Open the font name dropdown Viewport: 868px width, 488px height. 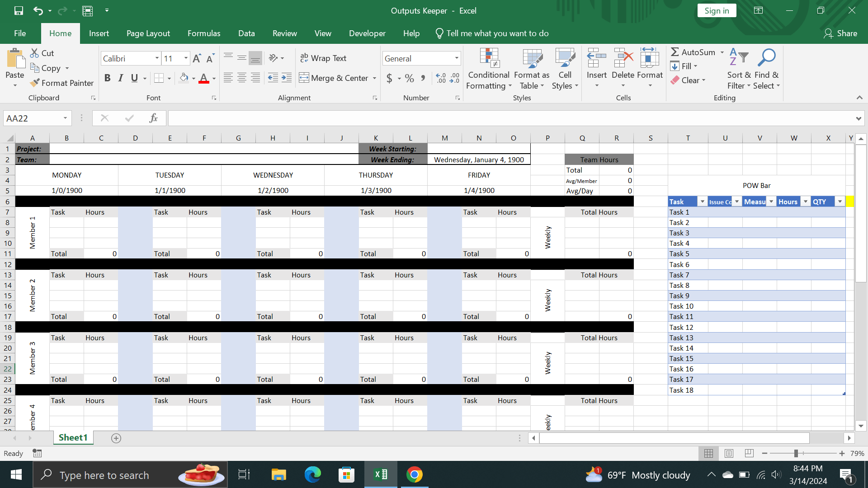[x=157, y=58]
